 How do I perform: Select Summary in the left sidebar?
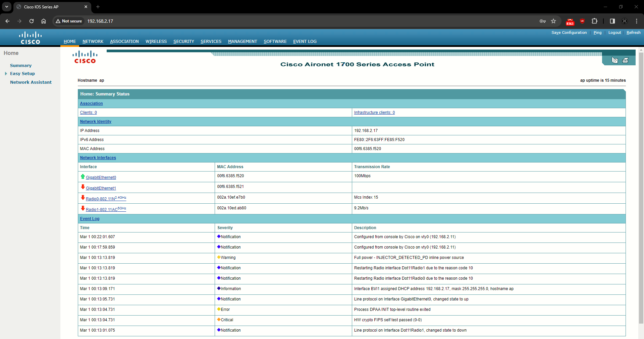(21, 66)
